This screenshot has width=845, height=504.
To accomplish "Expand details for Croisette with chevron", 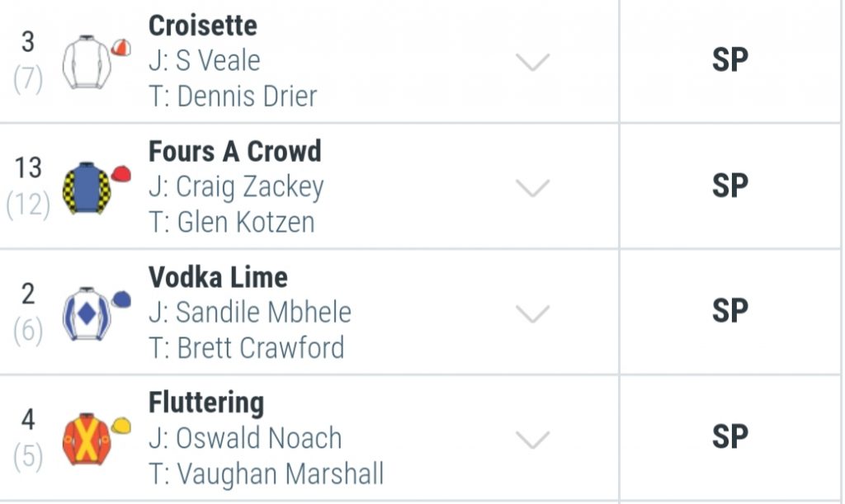I will 532,62.
